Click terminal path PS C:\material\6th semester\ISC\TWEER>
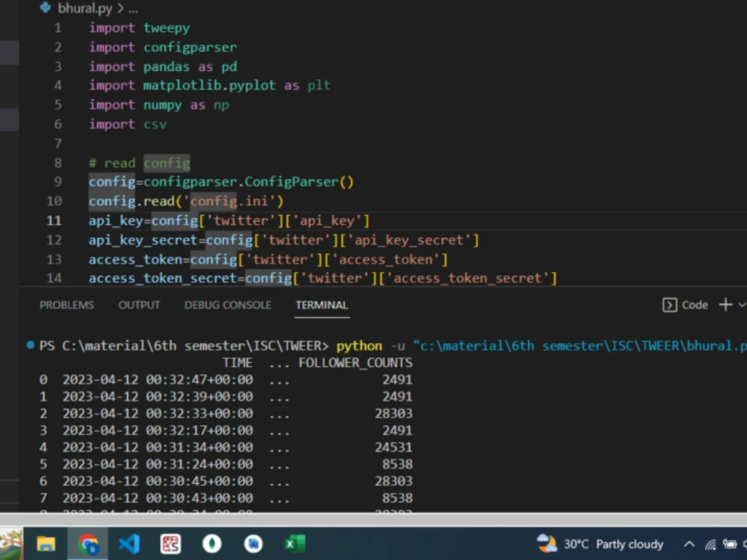 pyautogui.click(x=184, y=346)
